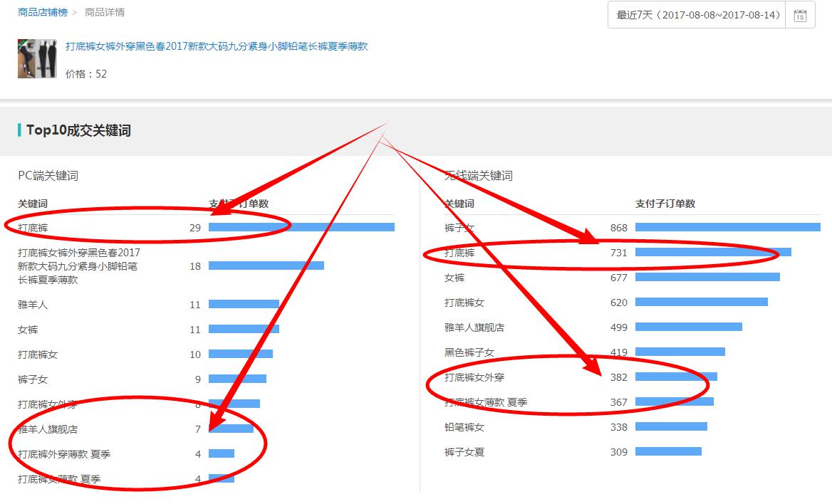Click the 商品详情 breadcrumb item

coord(105,13)
